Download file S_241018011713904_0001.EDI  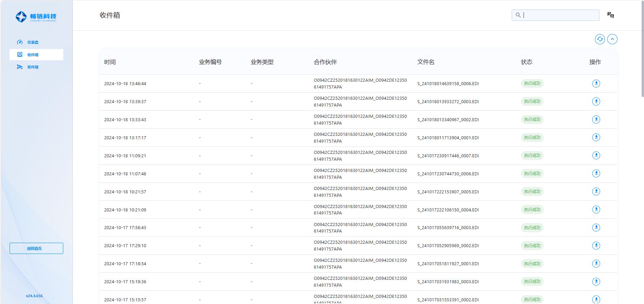click(x=596, y=138)
